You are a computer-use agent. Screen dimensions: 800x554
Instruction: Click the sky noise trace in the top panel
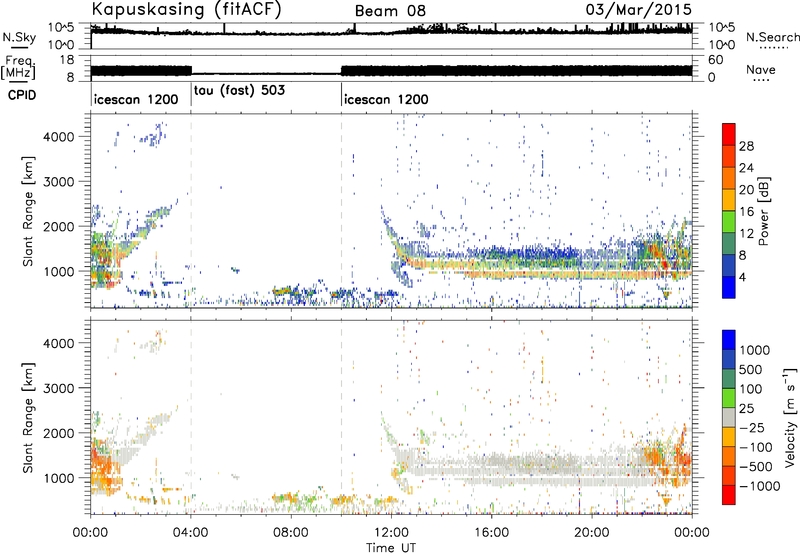click(x=391, y=32)
